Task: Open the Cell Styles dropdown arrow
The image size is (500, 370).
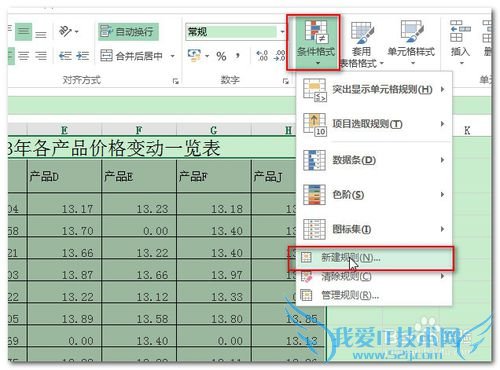Action: tap(413, 63)
